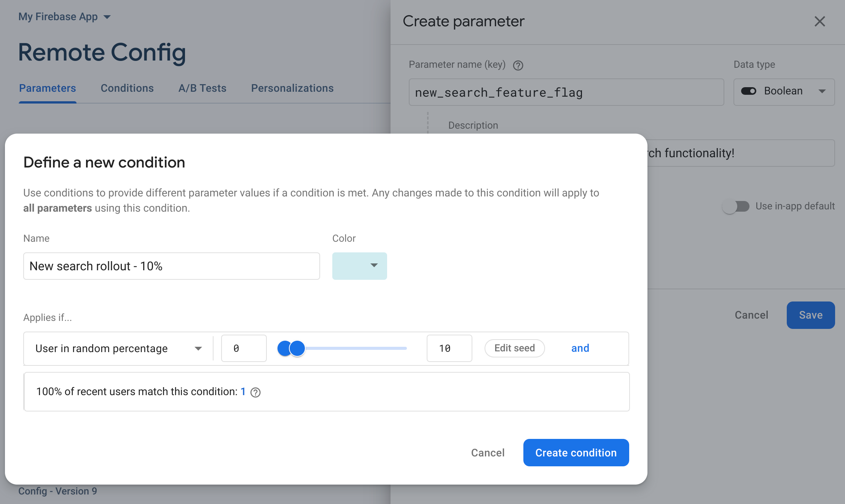Click the and link to add condition
This screenshot has height=504, width=845.
[x=579, y=348]
